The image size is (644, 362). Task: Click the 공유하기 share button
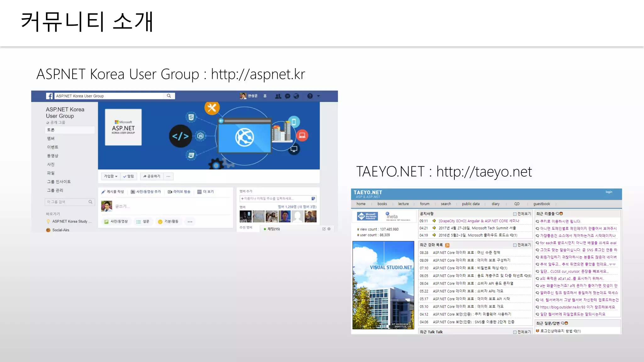point(152,176)
